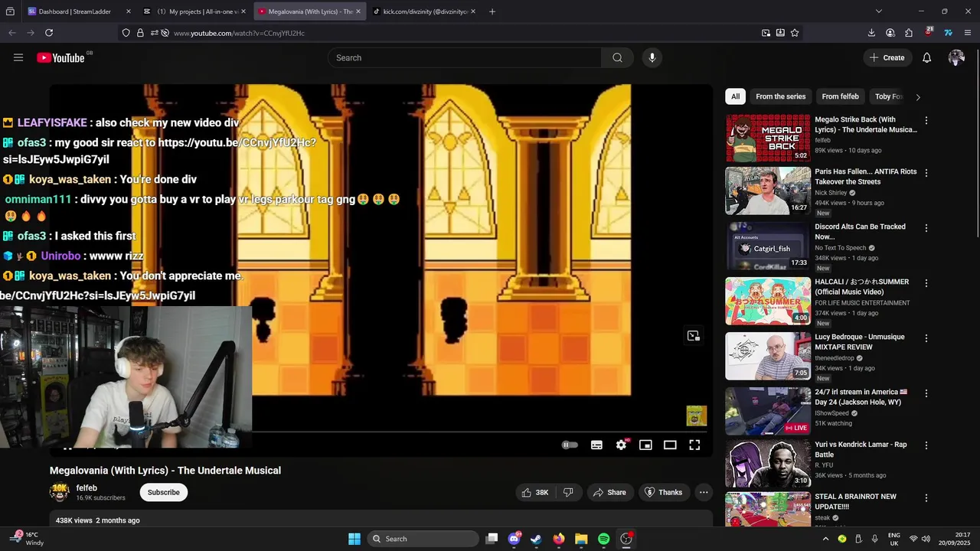Toggle tracking protection shield icon
980x551 pixels.
pos(126,33)
